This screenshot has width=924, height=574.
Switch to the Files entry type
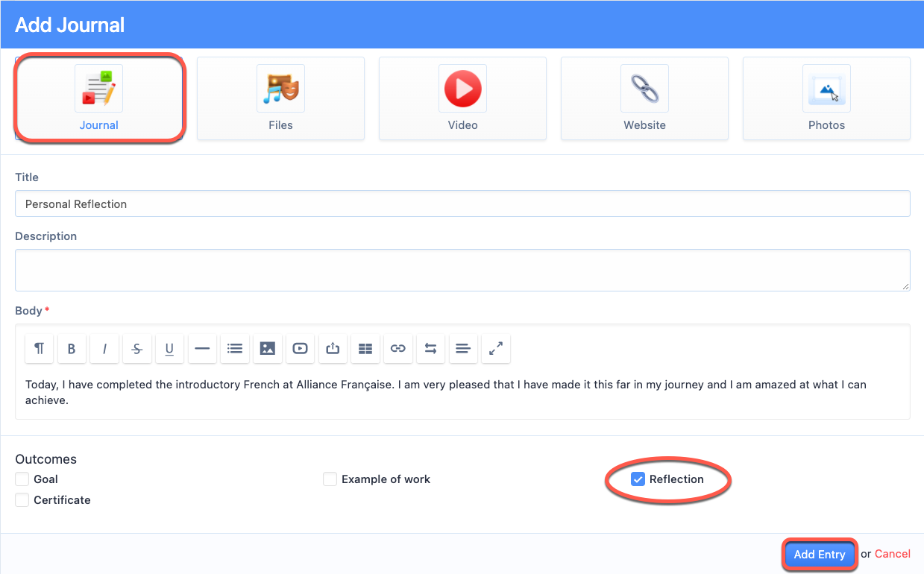(281, 98)
